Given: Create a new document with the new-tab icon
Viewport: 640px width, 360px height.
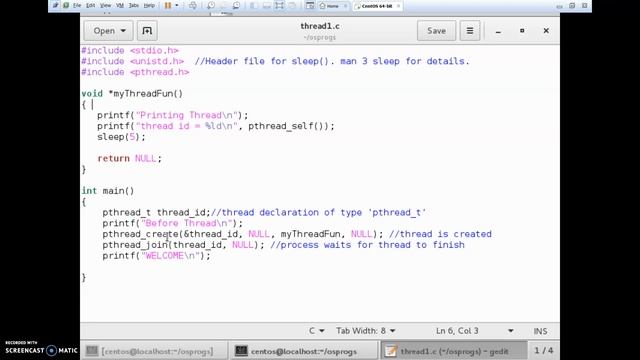Looking at the screenshot, I should [147, 31].
